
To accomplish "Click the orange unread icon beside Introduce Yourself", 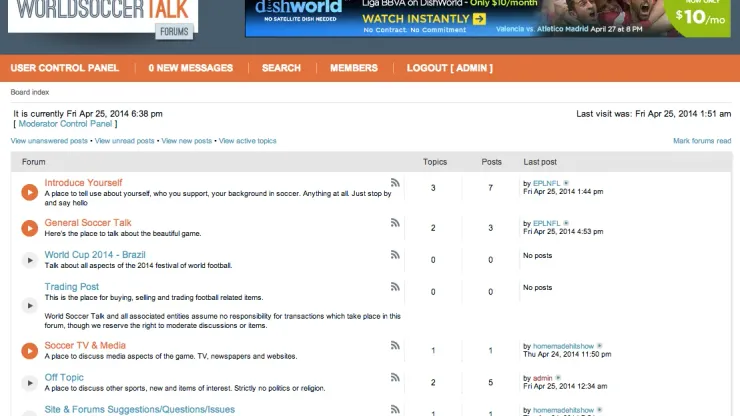I will [30, 190].
